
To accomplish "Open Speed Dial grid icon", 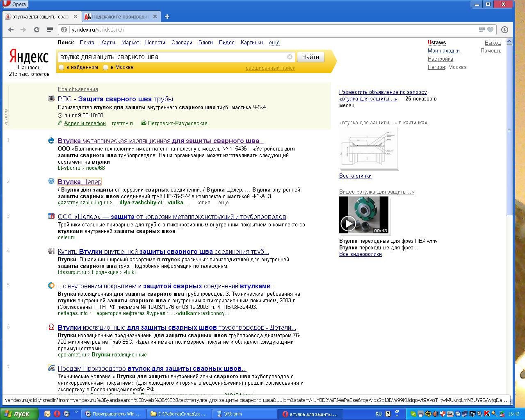I will pos(50,30).
